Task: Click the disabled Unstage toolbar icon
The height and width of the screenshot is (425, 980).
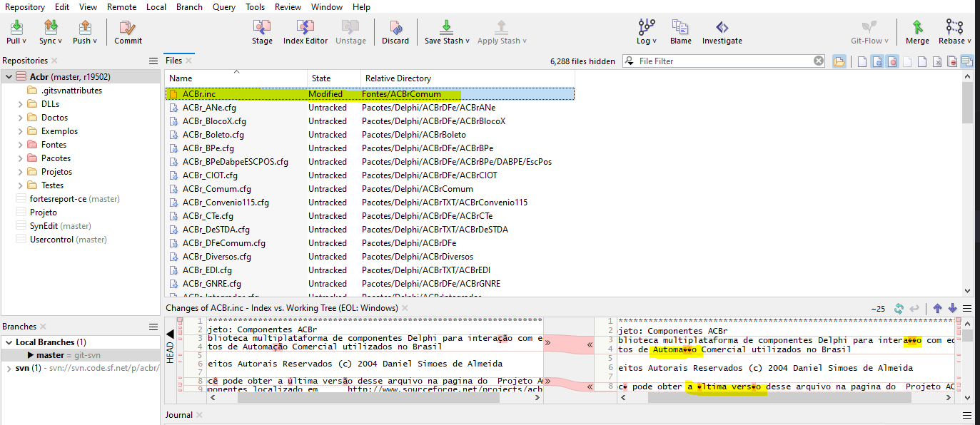Action: click(350, 27)
